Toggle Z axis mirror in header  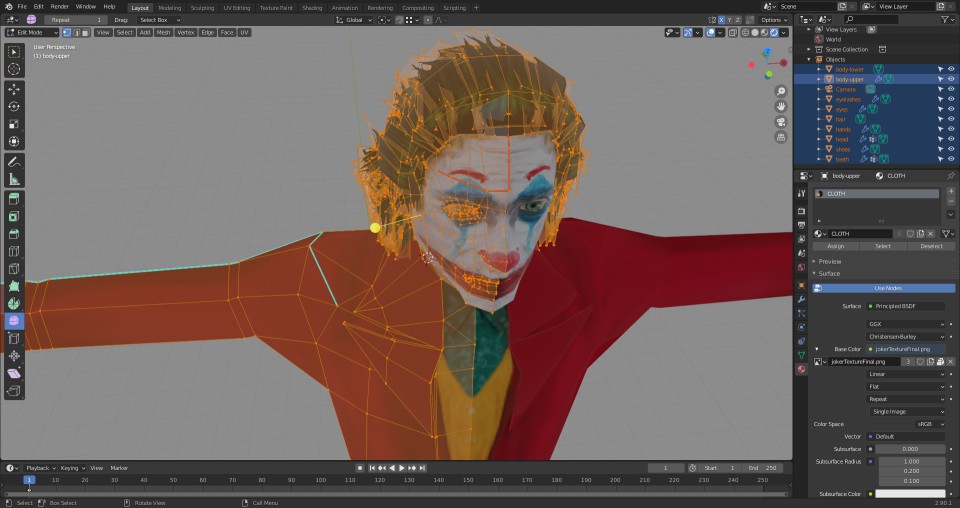(x=737, y=20)
